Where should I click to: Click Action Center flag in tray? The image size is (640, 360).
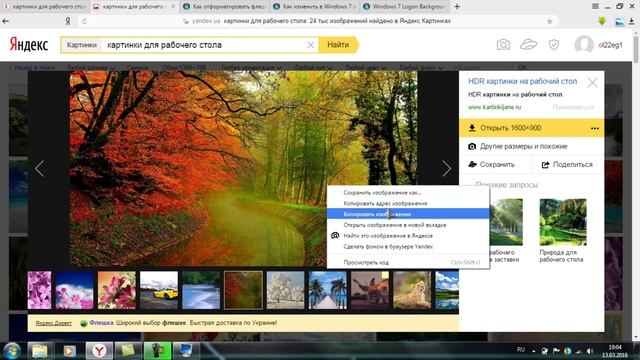(x=556, y=351)
